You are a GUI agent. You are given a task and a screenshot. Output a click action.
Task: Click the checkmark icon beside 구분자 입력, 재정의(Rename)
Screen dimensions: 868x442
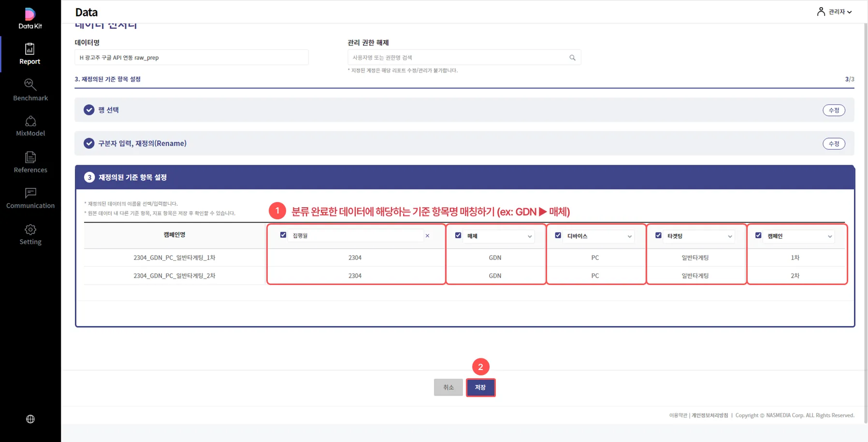(89, 143)
